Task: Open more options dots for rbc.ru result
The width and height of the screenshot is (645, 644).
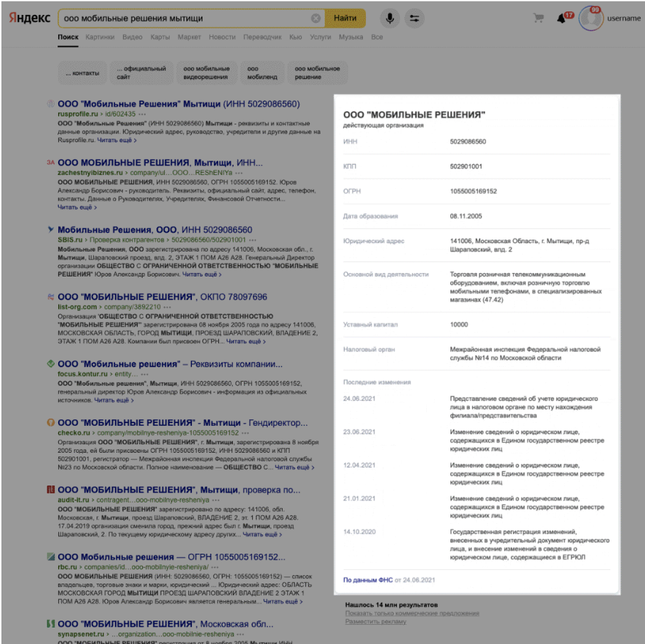Action: 215,567
